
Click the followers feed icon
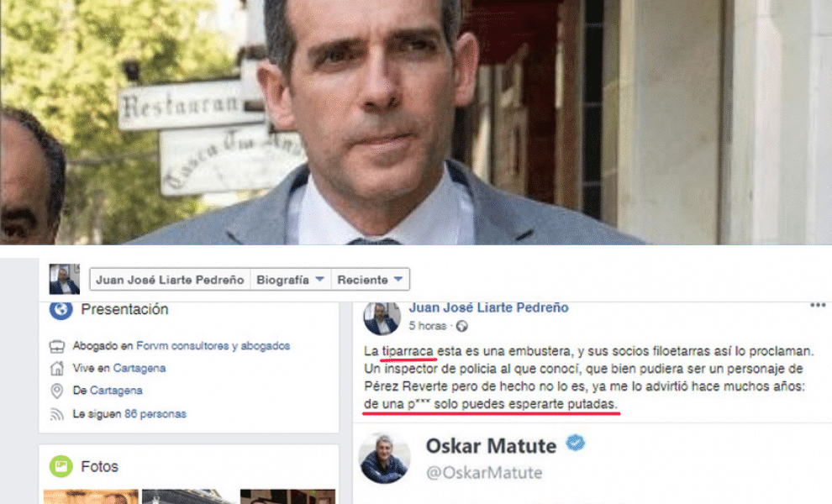click(57, 414)
